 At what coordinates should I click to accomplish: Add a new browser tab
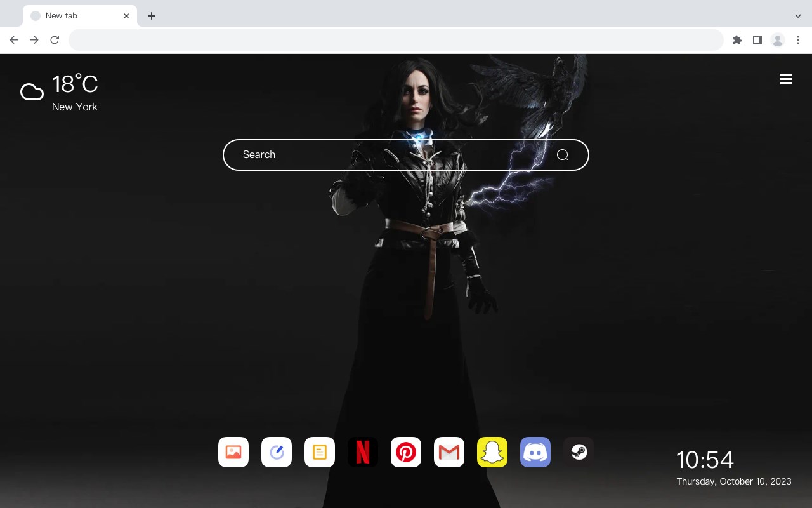pyautogui.click(x=151, y=16)
